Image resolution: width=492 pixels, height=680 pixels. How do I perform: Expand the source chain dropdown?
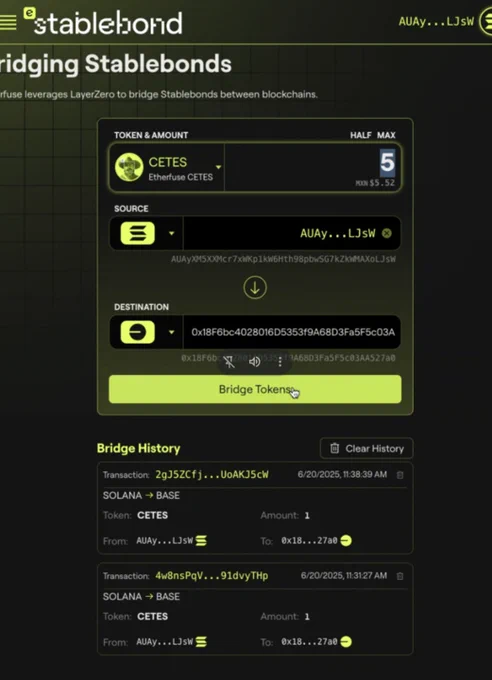tap(171, 233)
